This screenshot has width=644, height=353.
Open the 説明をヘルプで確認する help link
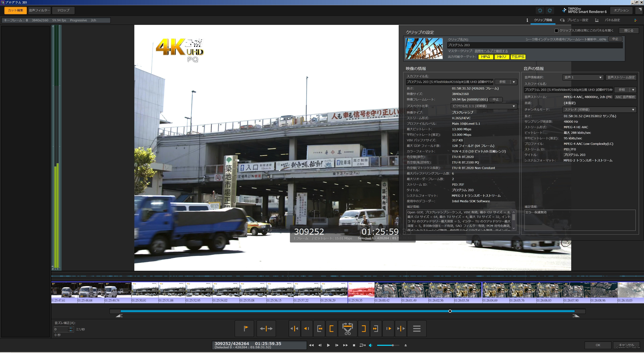point(491,51)
